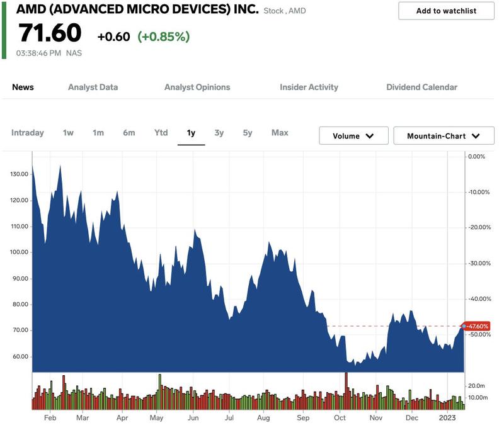Viewport: 504px width, 435px height.
Task: Click the NAS exchange label
Action: pyautogui.click(x=74, y=53)
